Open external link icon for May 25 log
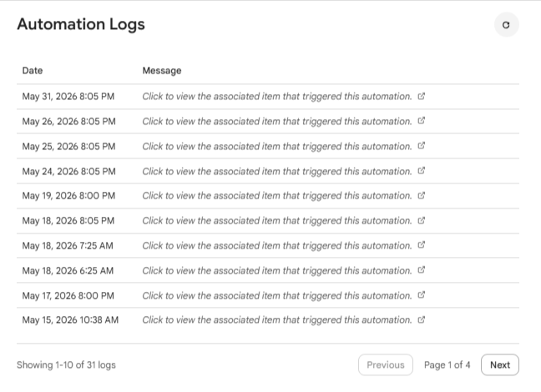Image resolution: width=541 pixels, height=392 pixels. [422, 146]
